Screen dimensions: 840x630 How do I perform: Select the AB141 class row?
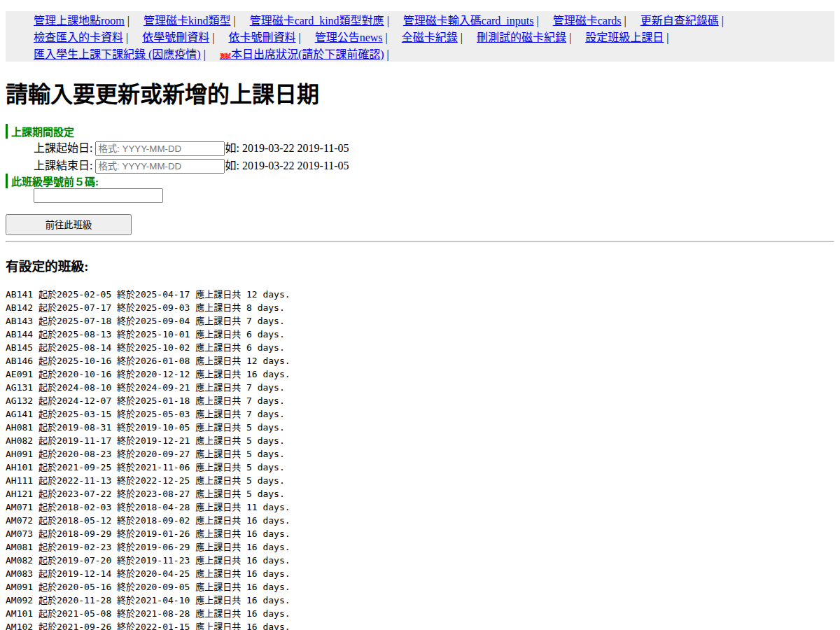tap(148, 295)
